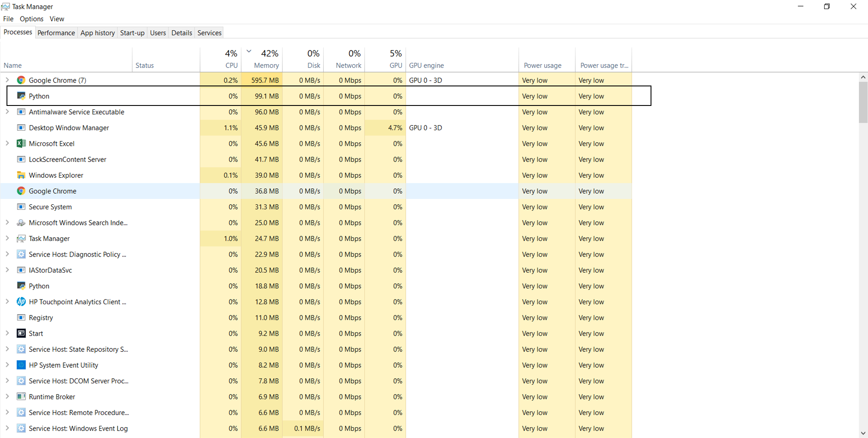Screen dimensions: 868x438
Task: Expand the Task Manager process row
Action: tap(7, 238)
